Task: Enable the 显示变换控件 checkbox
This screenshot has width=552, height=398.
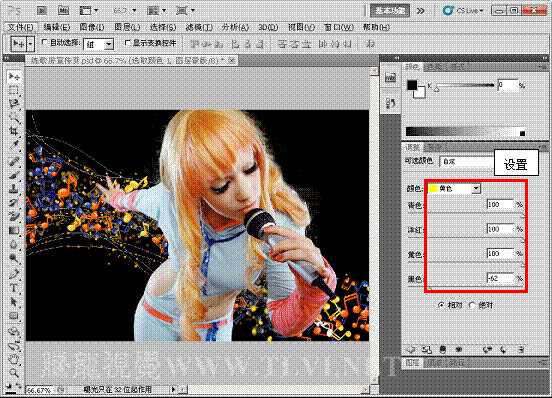Action: [127, 43]
